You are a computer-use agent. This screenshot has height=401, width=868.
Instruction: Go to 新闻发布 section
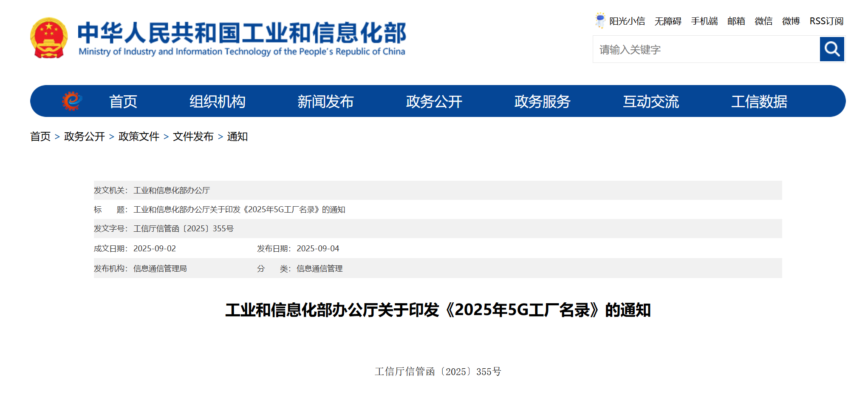click(x=325, y=102)
